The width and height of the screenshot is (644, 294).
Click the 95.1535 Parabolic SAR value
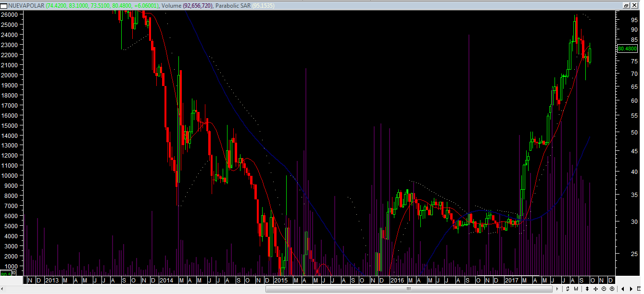262,5
